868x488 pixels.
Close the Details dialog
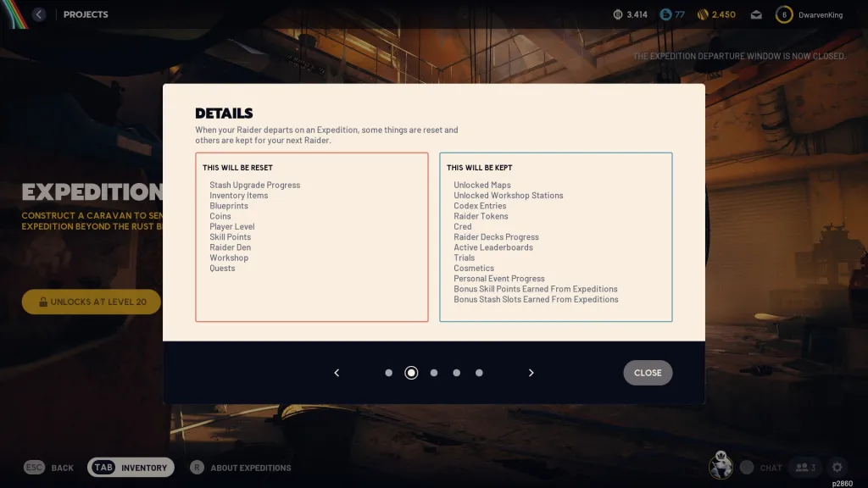pos(648,373)
